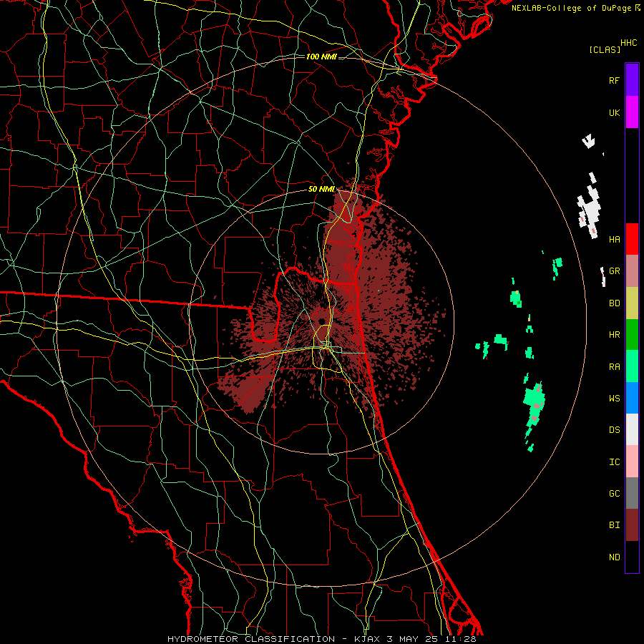Screen dimensions: 644x644
Task: Click the [CLAS] legend heading
Action: 605,49
